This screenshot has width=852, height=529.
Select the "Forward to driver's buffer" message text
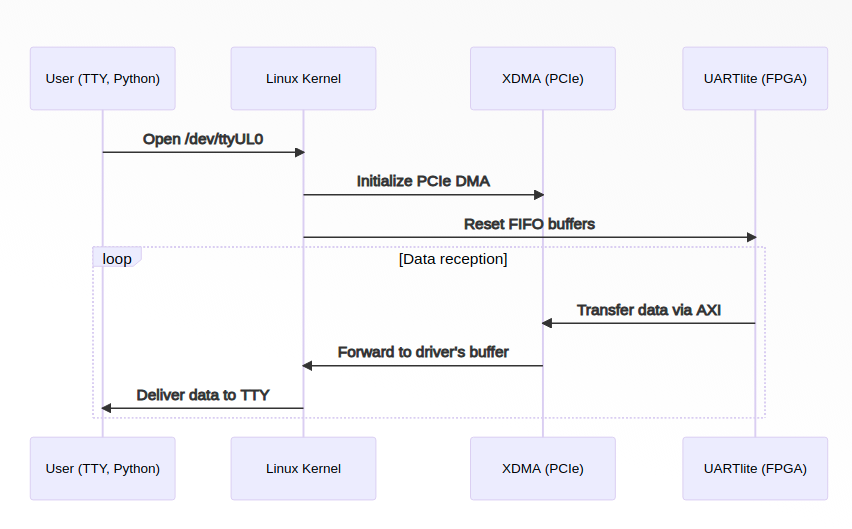[423, 352]
